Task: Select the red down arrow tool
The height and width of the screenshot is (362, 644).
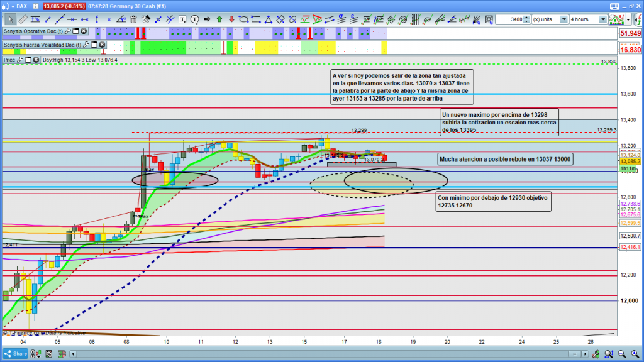Action: pos(231,19)
